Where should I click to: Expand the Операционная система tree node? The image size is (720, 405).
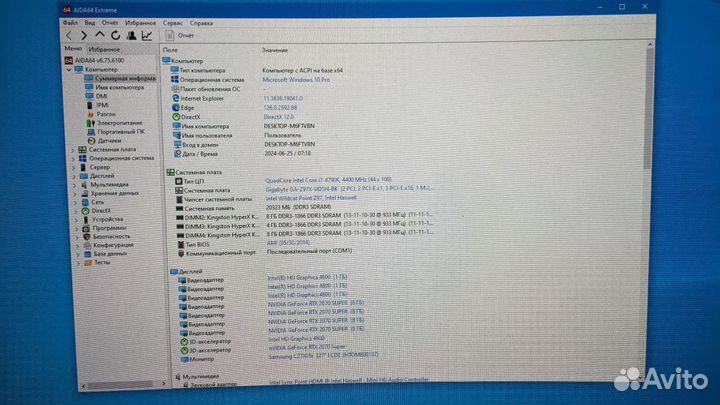(73, 158)
